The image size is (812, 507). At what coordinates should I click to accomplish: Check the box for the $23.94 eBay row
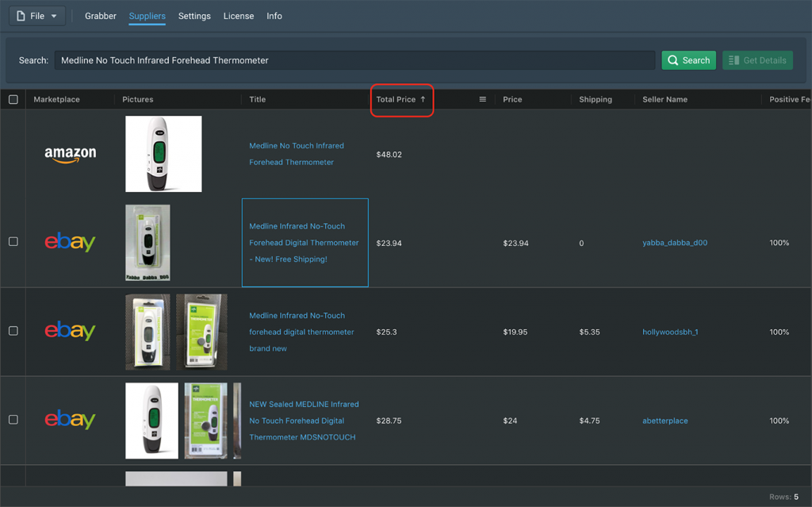[x=13, y=242]
